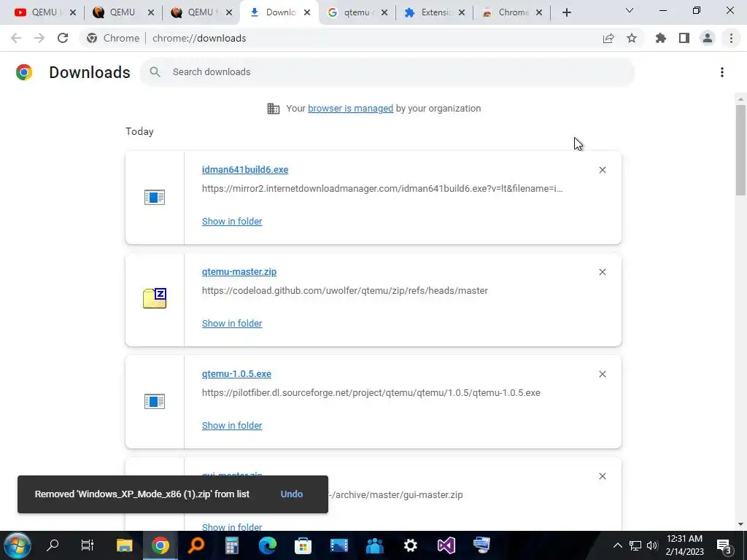The width and height of the screenshot is (747, 560).
Task: Open the notification center icon
Action: 724,546
